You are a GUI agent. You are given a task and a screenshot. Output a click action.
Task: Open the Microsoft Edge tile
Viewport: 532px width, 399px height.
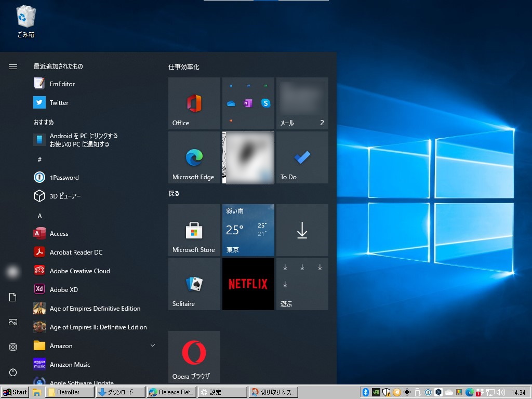pos(194,157)
